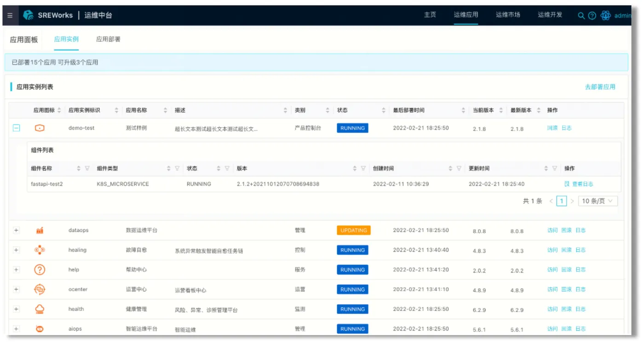Click 访问 for dataops
The height and width of the screenshot is (344, 644).
coord(552,230)
